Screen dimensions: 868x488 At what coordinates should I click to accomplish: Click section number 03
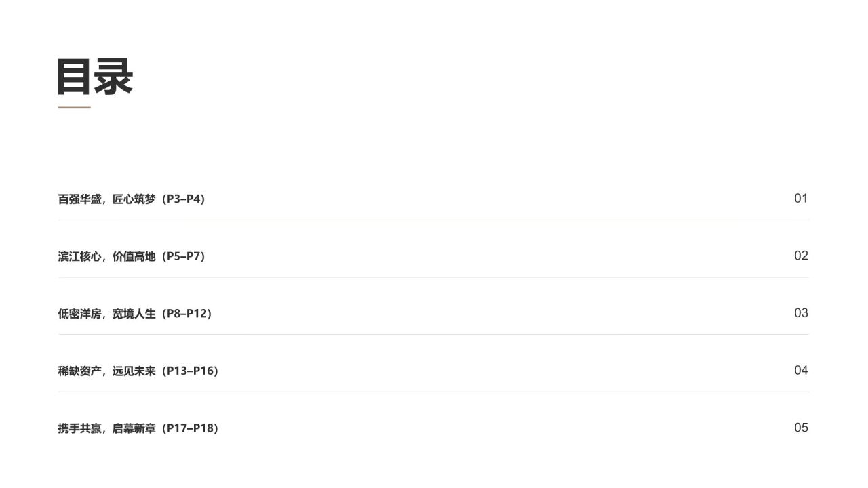point(801,313)
